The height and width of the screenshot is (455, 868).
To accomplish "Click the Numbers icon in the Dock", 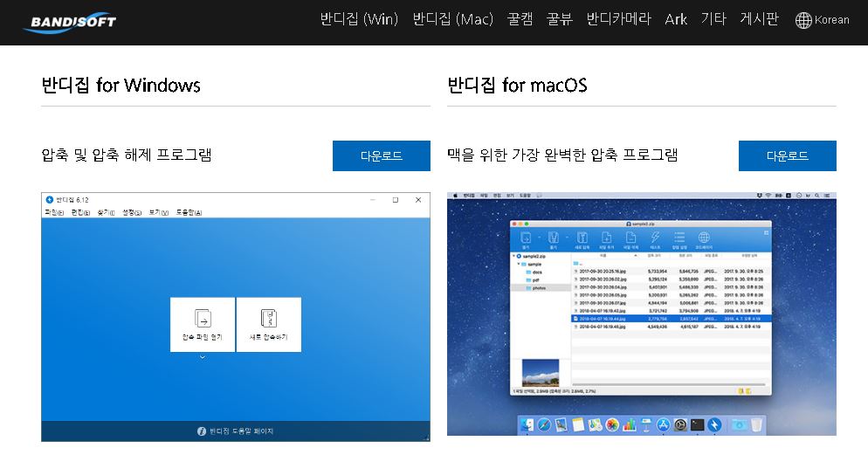I will 629,424.
